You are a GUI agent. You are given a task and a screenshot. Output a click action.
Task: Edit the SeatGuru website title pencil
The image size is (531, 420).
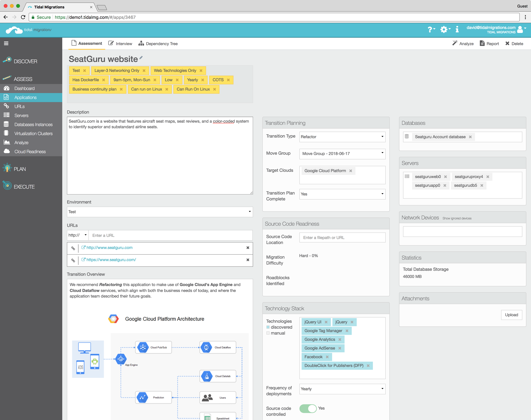(x=141, y=58)
